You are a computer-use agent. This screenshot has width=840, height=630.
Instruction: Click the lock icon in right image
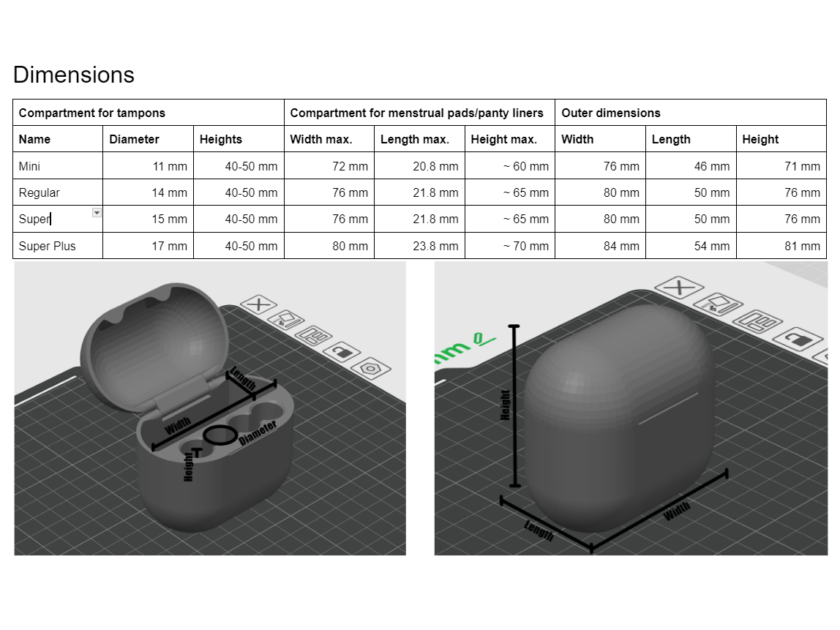(798, 339)
